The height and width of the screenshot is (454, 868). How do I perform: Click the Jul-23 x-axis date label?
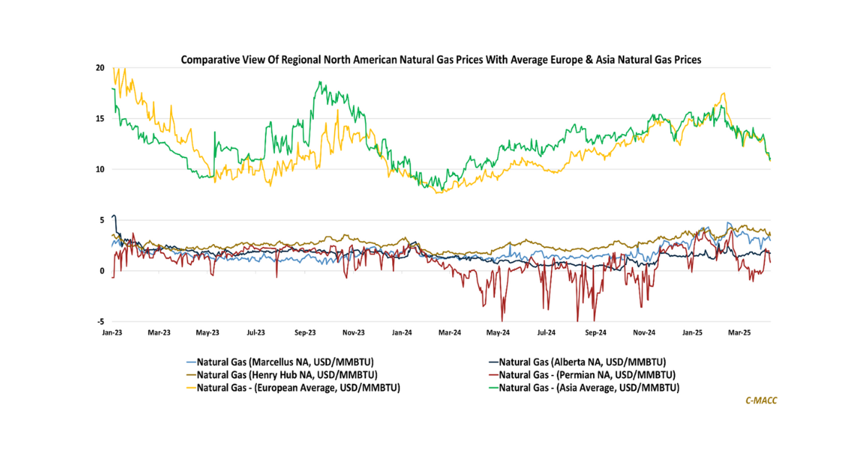point(256,333)
